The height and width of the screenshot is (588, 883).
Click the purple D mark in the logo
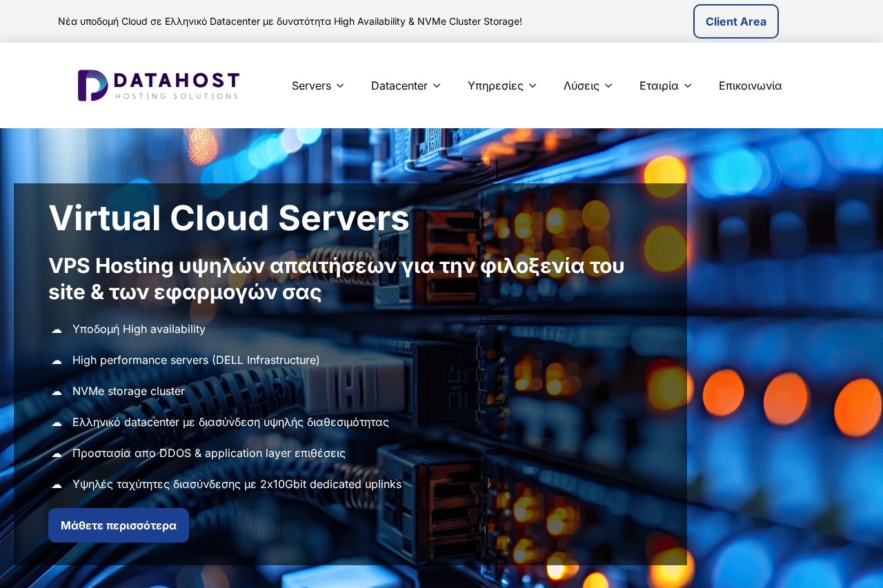click(x=92, y=85)
